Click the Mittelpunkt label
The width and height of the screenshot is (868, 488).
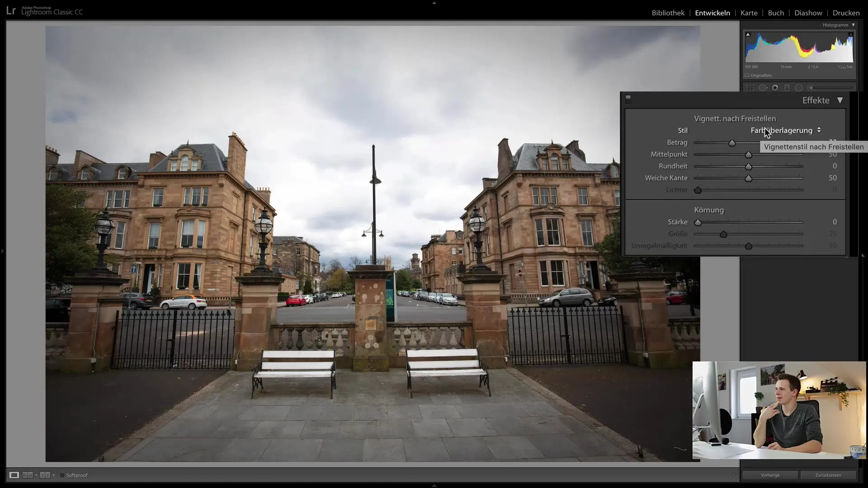point(669,154)
